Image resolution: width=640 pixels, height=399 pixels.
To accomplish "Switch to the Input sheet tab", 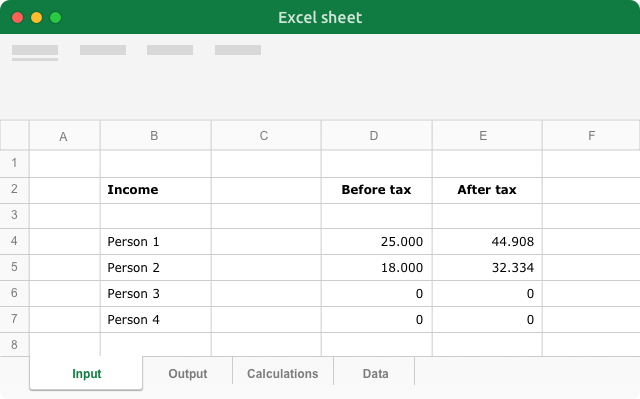I will point(86,373).
